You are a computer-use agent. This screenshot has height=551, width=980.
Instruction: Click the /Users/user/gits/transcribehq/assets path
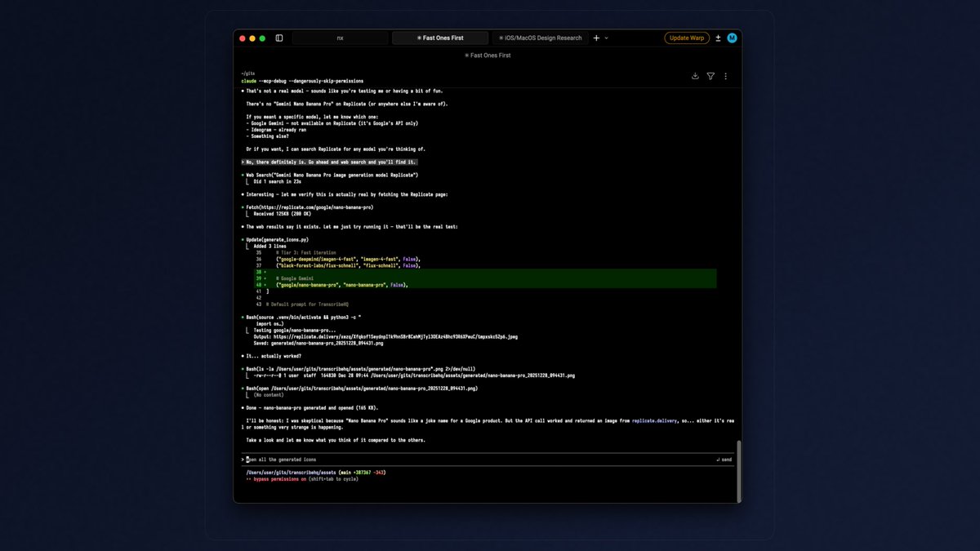click(x=291, y=473)
